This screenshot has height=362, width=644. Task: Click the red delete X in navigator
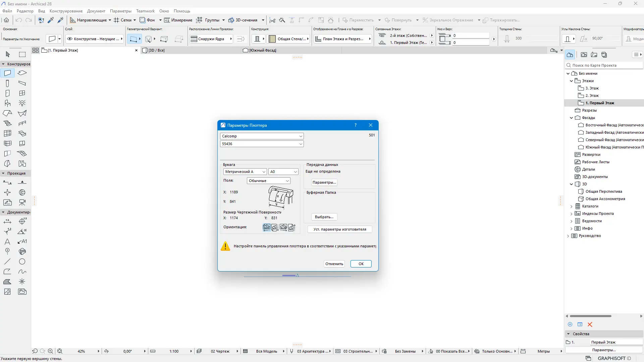click(590, 324)
